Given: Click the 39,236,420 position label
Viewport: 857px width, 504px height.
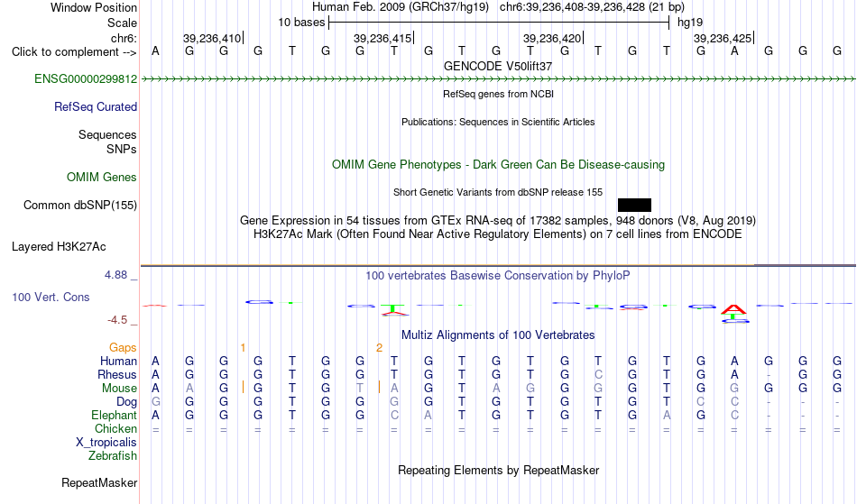Looking at the screenshot, I should [552, 38].
